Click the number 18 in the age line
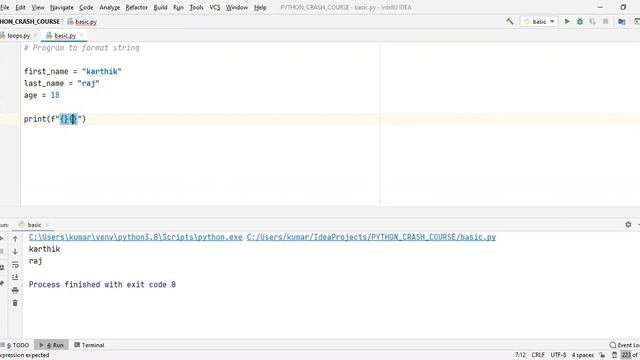 pos(55,95)
